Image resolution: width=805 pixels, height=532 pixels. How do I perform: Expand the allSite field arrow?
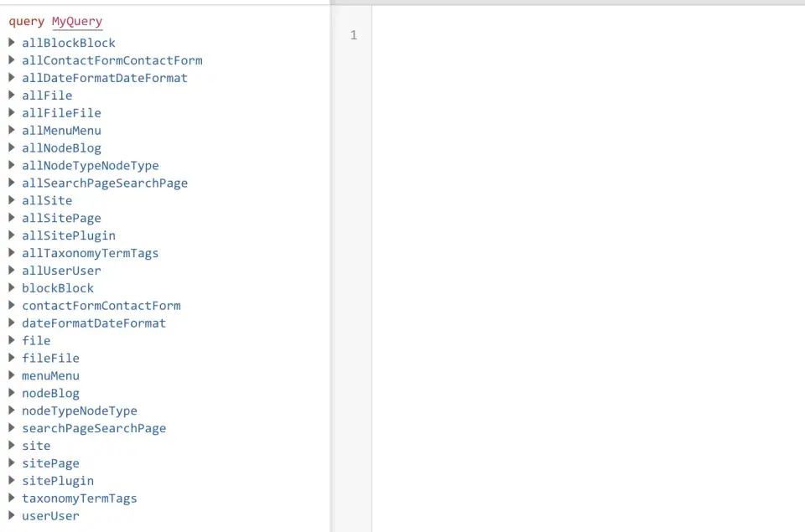coord(11,199)
